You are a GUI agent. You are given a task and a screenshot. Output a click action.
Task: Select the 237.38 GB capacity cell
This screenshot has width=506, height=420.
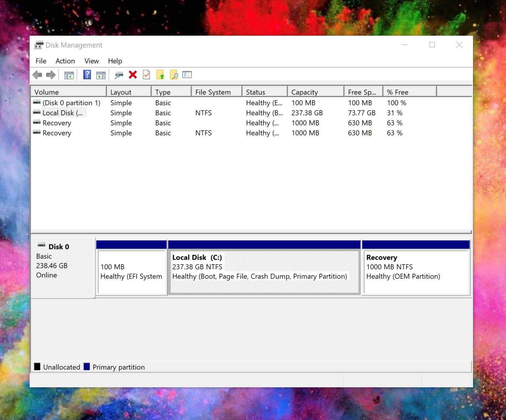point(307,113)
